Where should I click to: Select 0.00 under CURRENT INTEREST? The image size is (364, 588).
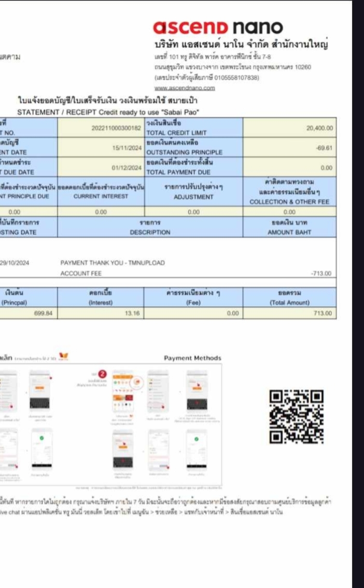[101, 212]
